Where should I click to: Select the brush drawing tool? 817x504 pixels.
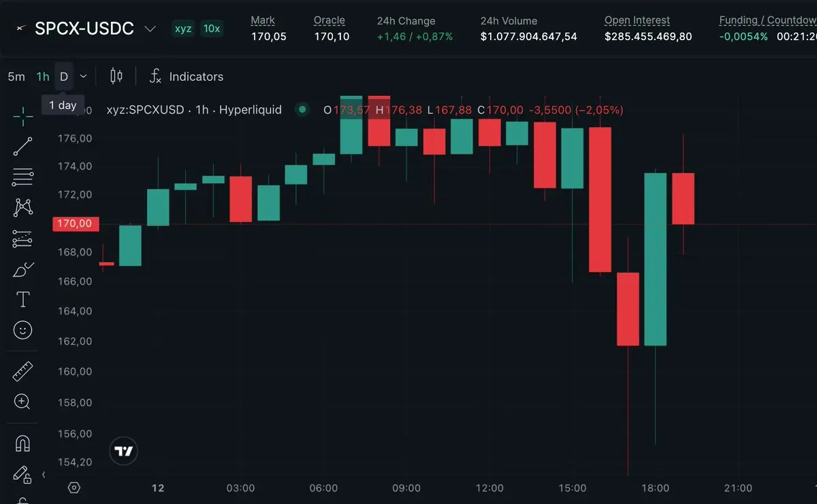[22, 269]
